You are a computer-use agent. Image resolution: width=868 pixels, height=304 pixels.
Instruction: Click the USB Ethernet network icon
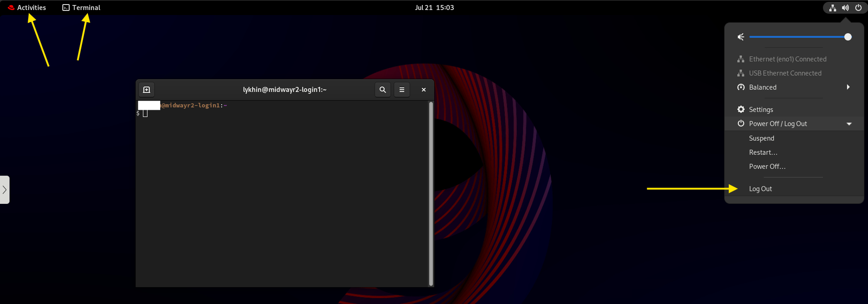741,73
